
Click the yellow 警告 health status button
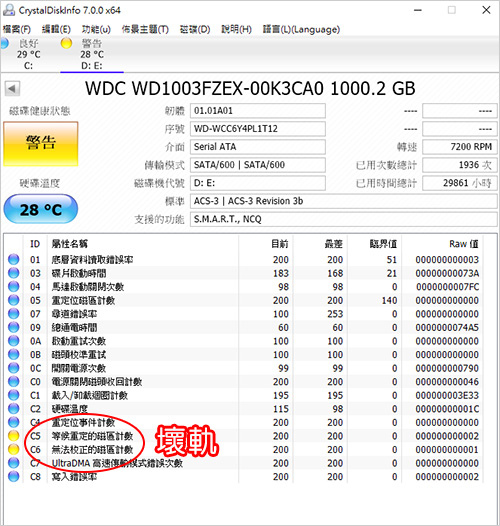(41, 144)
